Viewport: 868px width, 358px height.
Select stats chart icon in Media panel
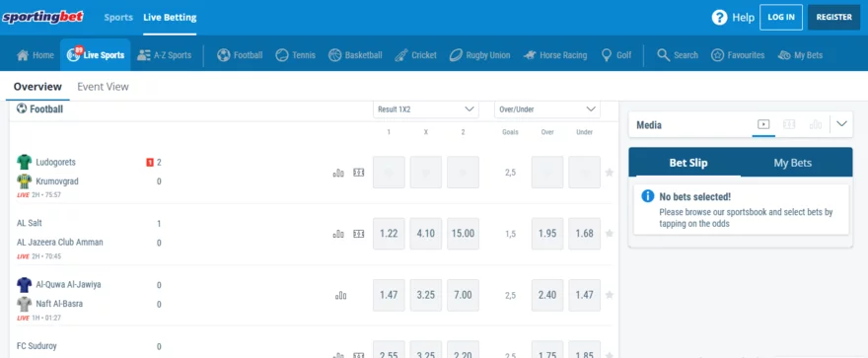[x=816, y=124]
